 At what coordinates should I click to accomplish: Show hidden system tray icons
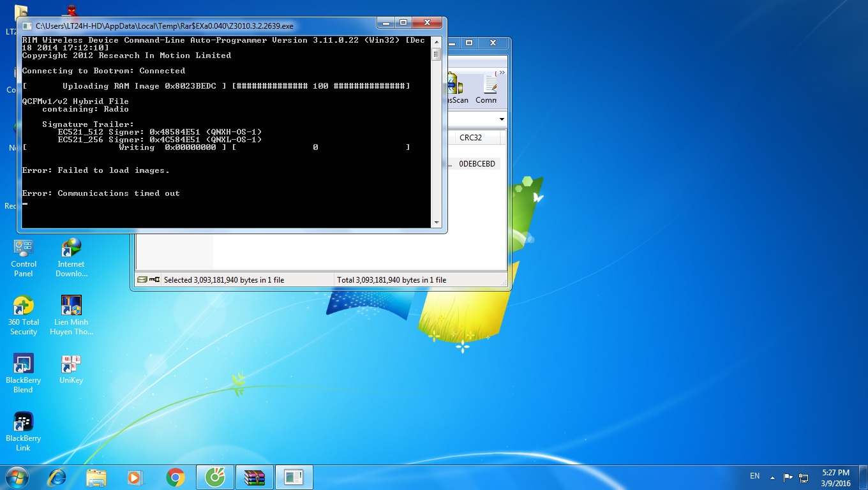(x=772, y=477)
